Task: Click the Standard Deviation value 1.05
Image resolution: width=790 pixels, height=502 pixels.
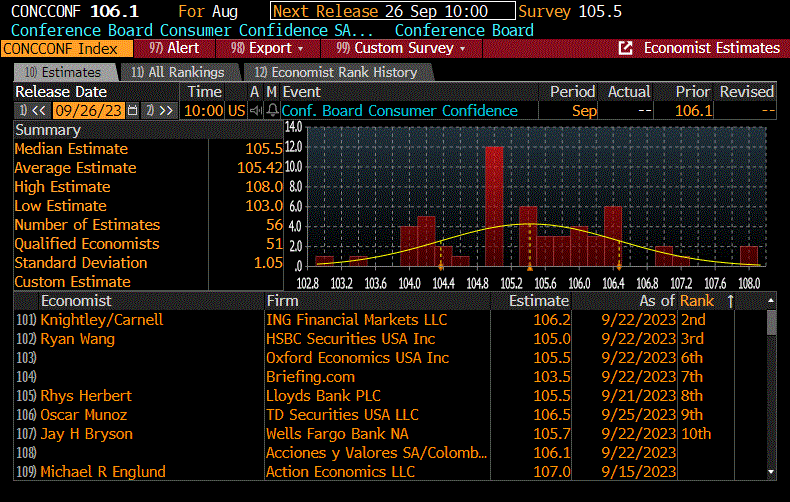Action: 268,263
